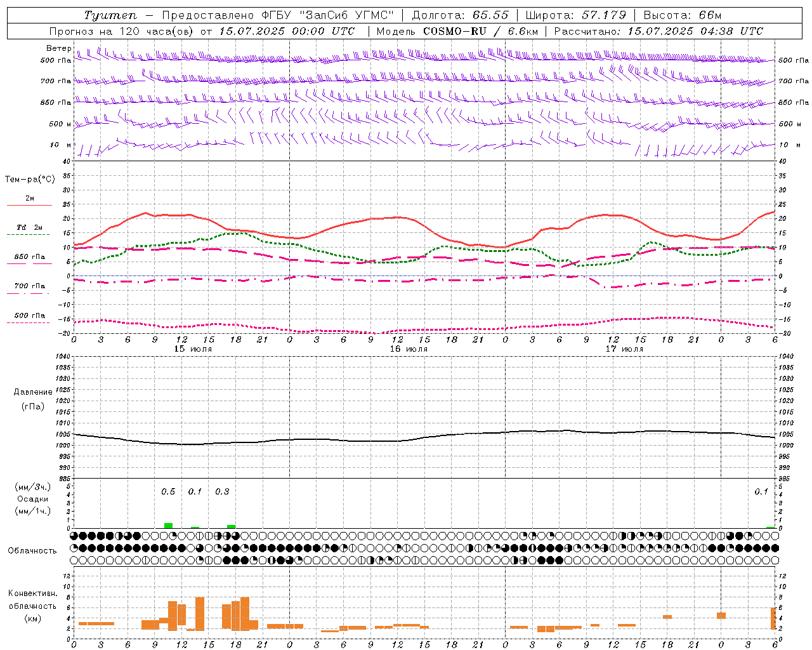
Task: Click the '(мм/3ч.)' precipitation unit label
Action: pos(33,487)
